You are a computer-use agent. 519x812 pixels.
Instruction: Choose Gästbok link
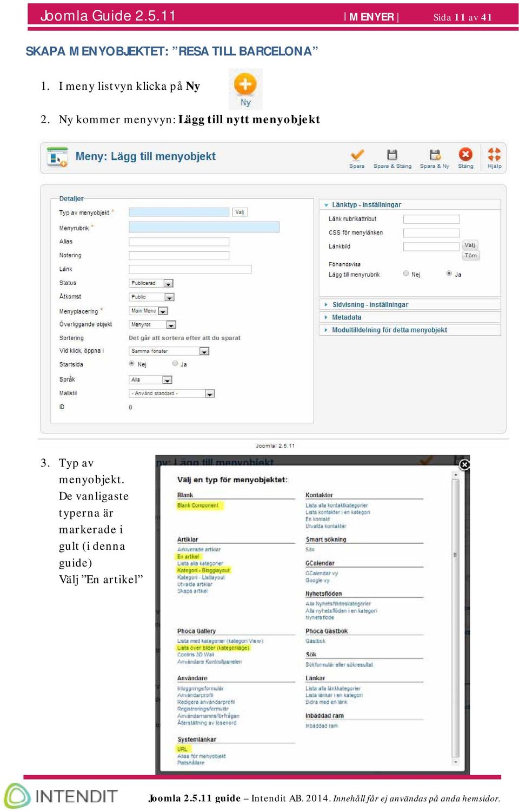tap(316, 641)
